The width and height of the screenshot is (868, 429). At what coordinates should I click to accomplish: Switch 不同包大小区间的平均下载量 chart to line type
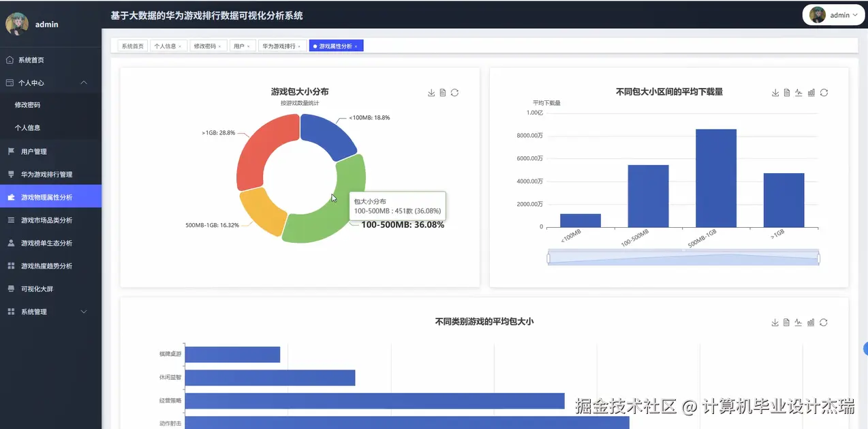(799, 93)
